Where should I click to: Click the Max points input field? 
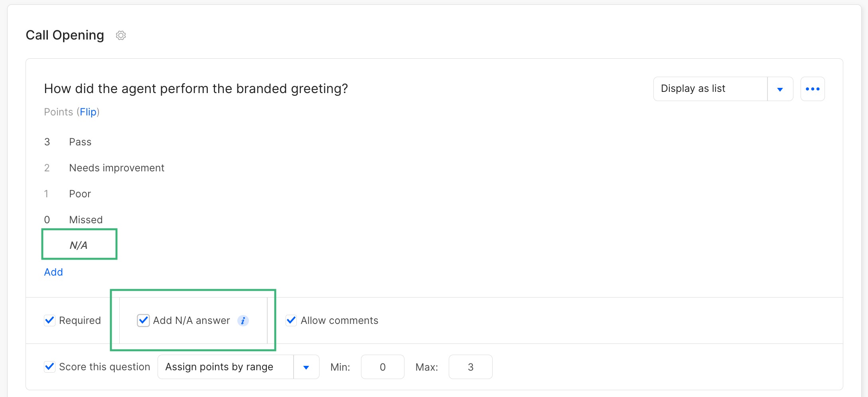(x=470, y=367)
